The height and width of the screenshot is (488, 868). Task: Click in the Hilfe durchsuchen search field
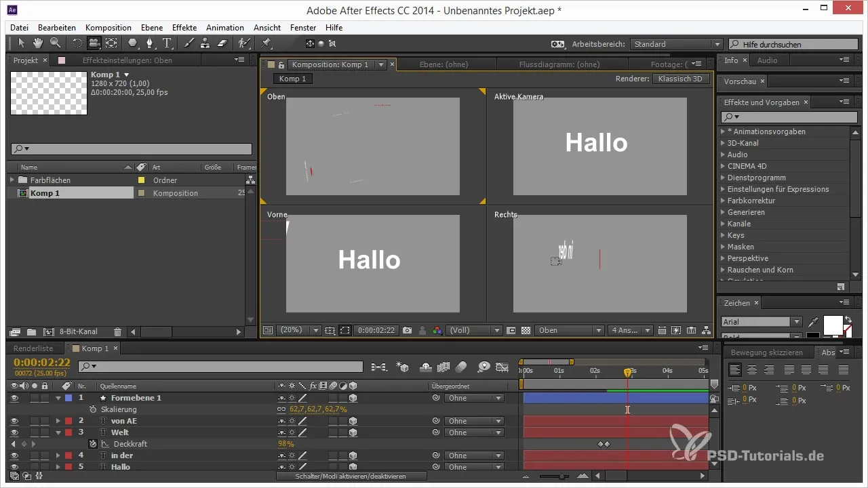point(791,44)
